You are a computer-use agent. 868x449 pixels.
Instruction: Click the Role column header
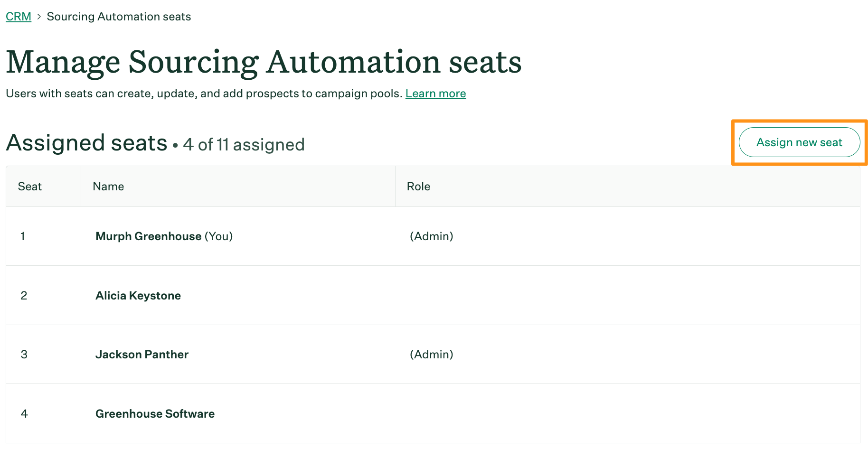coord(418,186)
